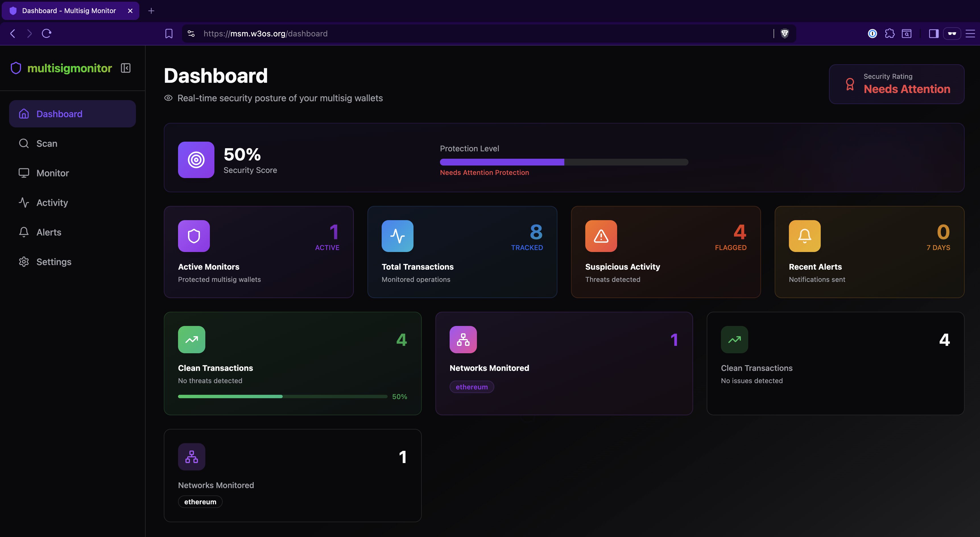The image size is (980, 537).
Task: Open the Activity feed
Action: coord(52,203)
